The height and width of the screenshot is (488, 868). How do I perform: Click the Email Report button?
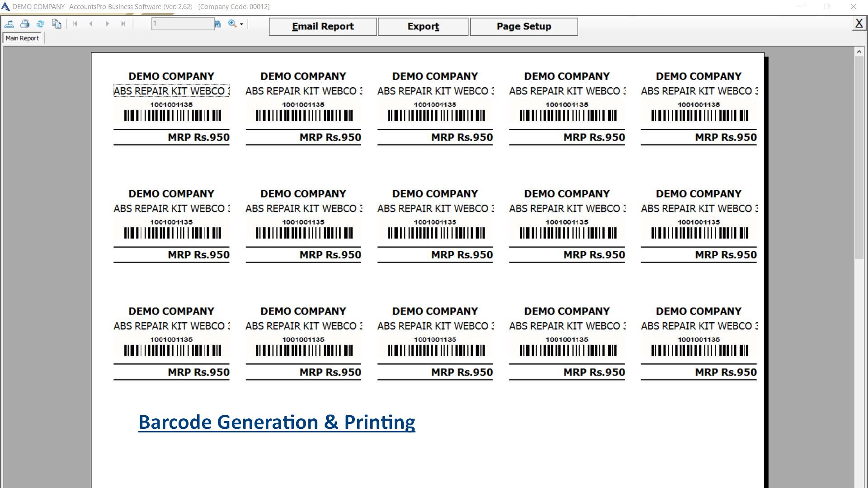coord(322,27)
